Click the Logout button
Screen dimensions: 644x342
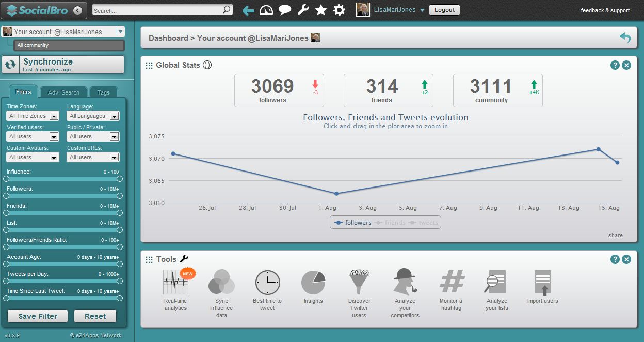444,10
